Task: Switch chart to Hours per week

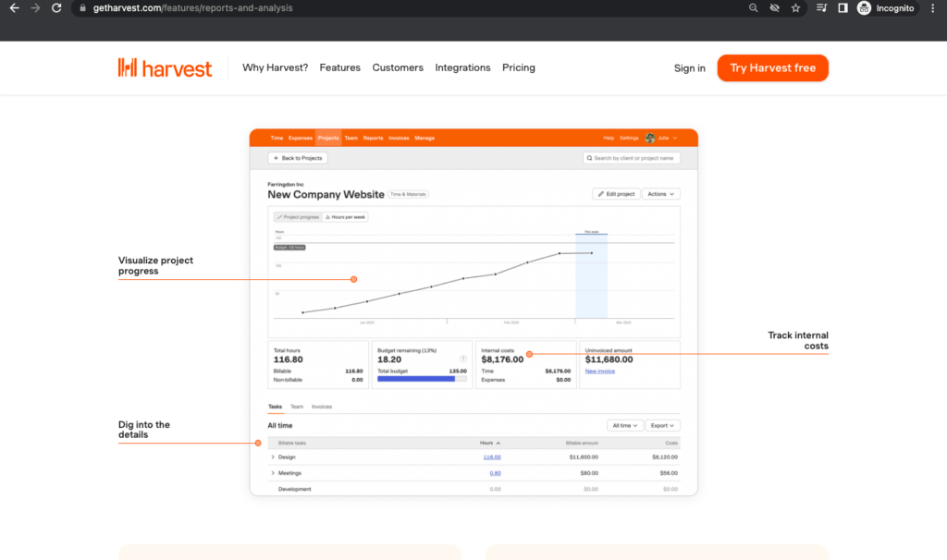Action: coord(345,217)
